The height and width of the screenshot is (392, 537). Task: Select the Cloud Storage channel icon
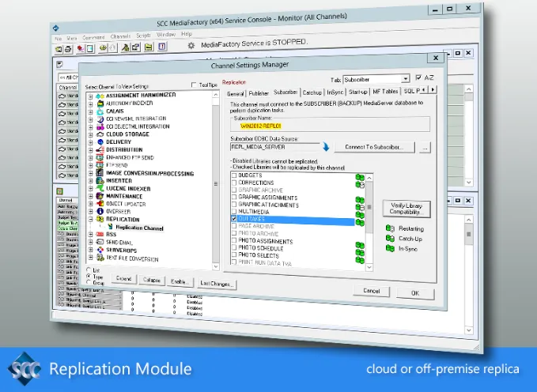click(100, 134)
